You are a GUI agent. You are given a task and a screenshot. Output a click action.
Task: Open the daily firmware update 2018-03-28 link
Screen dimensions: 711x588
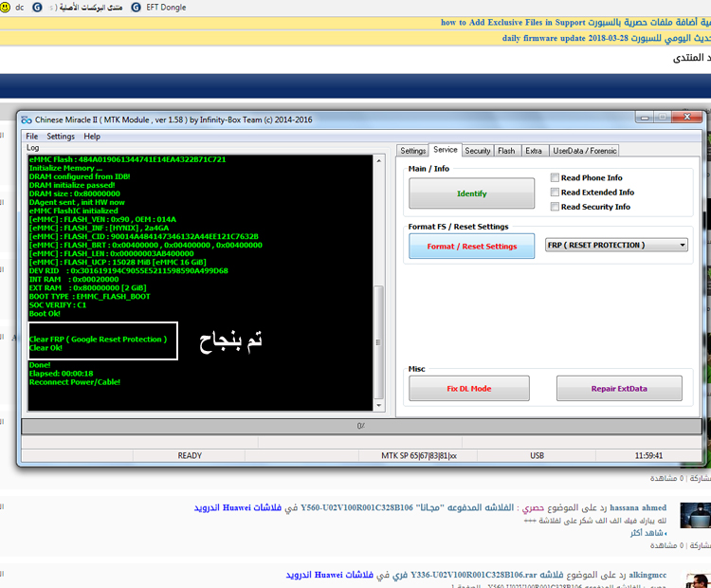point(607,38)
